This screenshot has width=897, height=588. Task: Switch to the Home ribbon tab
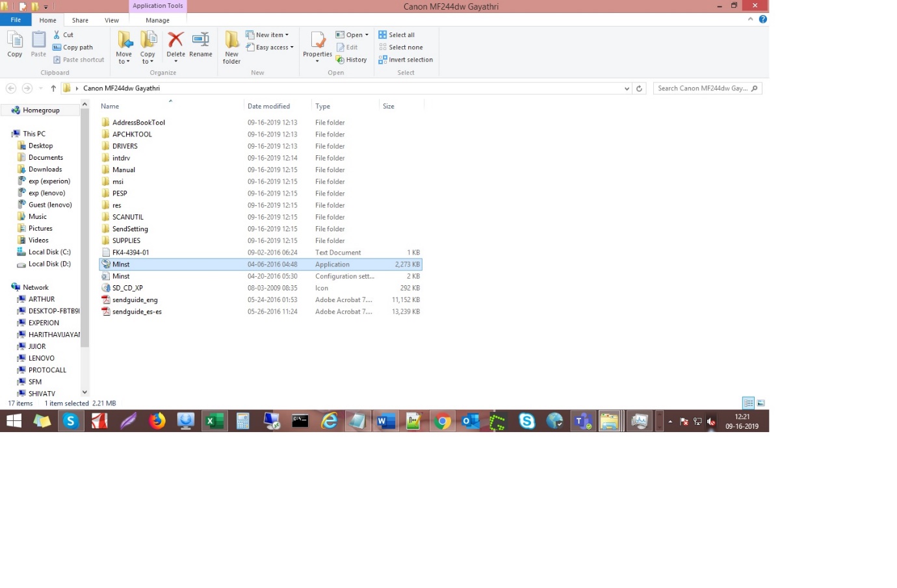pos(48,20)
